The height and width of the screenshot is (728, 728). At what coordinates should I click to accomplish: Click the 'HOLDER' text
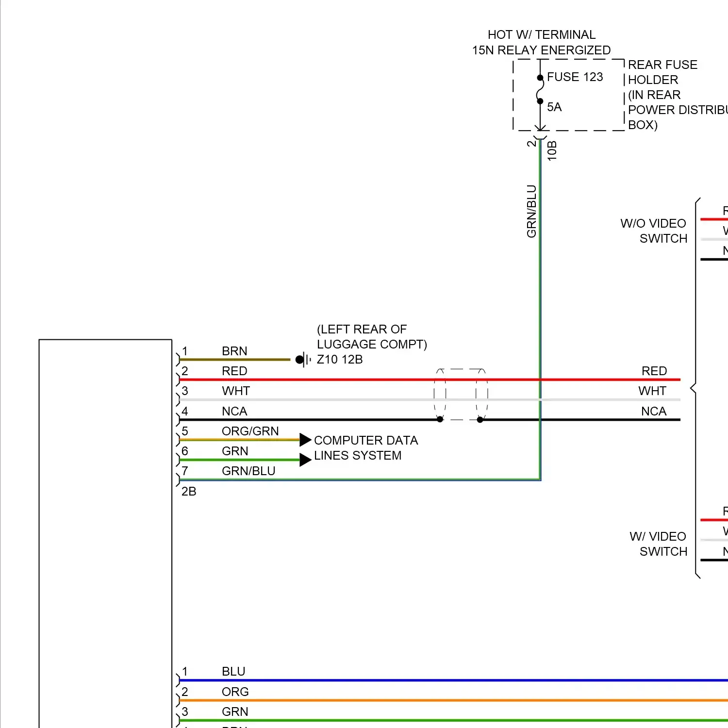653,80
